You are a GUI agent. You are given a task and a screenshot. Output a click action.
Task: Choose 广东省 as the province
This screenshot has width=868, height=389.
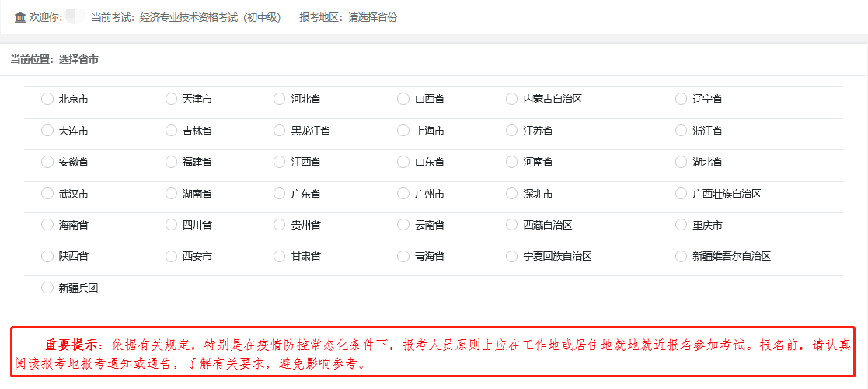(280, 194)
